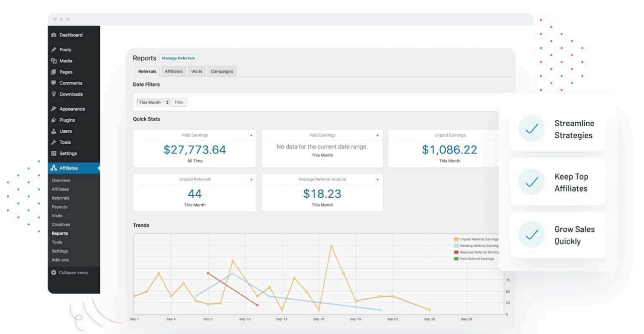The height and width of the screenshot is (334, 644).
Task: Click the Comments bubble icon
Action: point(54,83)
